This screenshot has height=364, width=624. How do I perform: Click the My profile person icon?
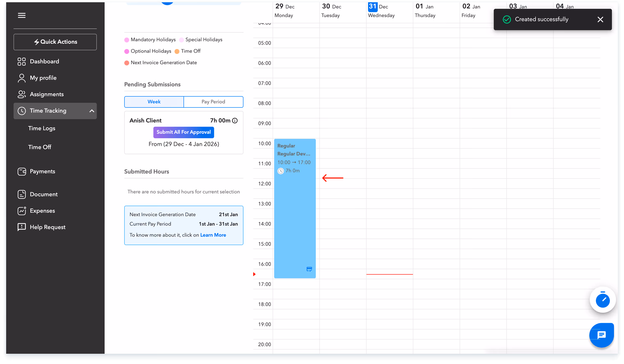coord(22,78)
